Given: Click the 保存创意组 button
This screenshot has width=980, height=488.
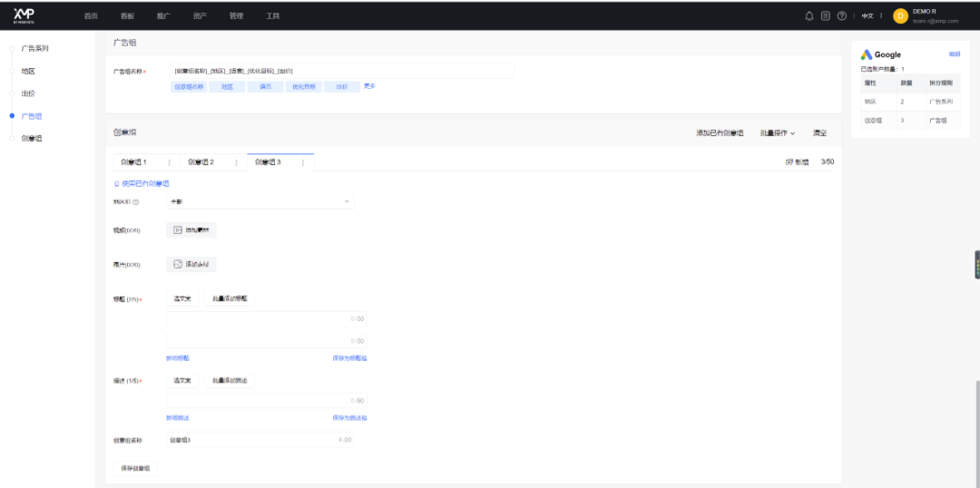Looking at the screenshot, I should pos(135,469).
